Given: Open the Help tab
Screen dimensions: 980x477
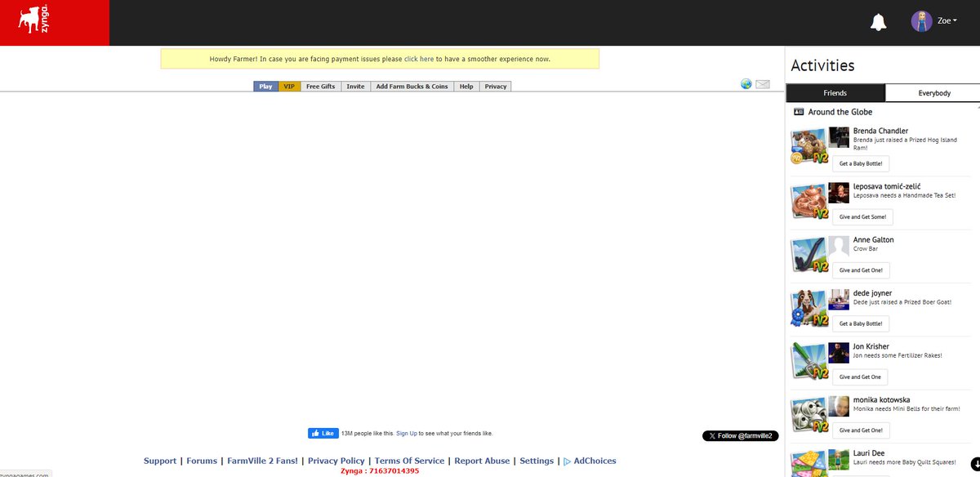Looking at the screenshot, I should [x=466, y=86].
